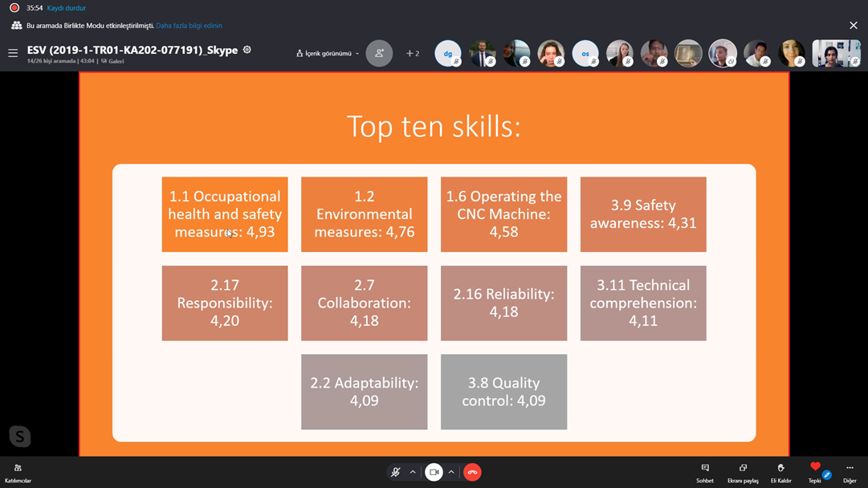
Task: Stop recording via Kaydı durdur
Action: 67,8
